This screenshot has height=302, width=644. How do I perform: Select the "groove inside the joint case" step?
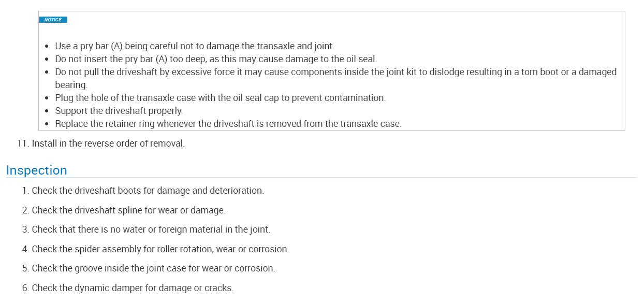tap(153, 268)
